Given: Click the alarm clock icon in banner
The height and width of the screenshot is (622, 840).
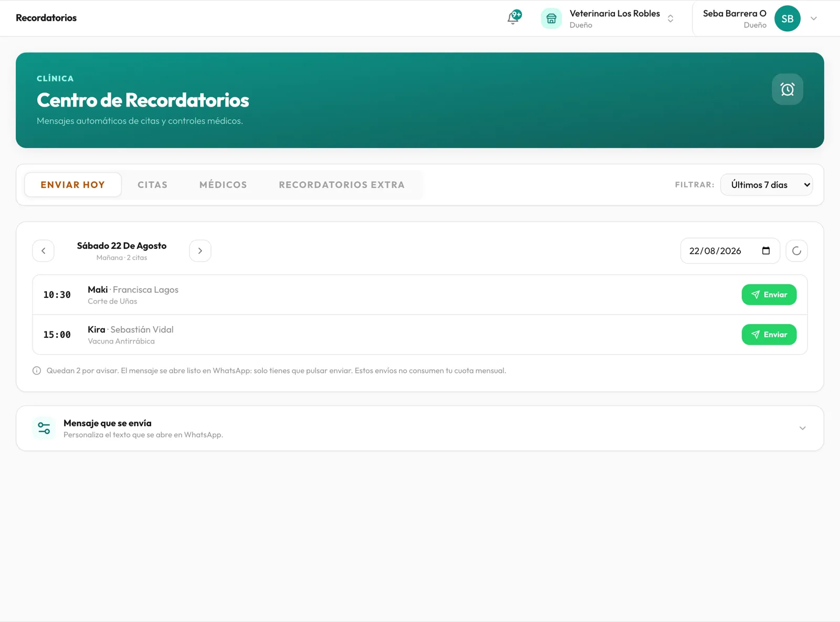Looking at the screenshot, I should click(787, 89).
